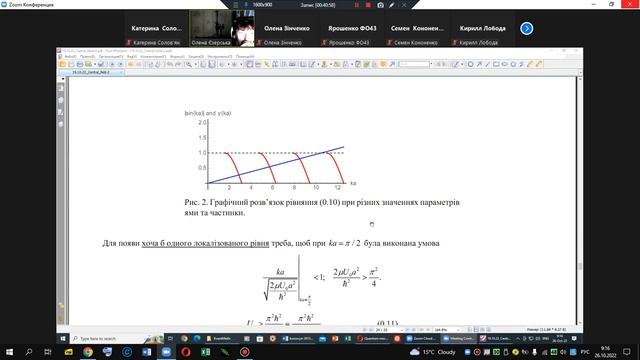Click Олена Єзерська video thumbnail
Image resolution: width=640 pixels, height=360 pixels.
(222, 29)
